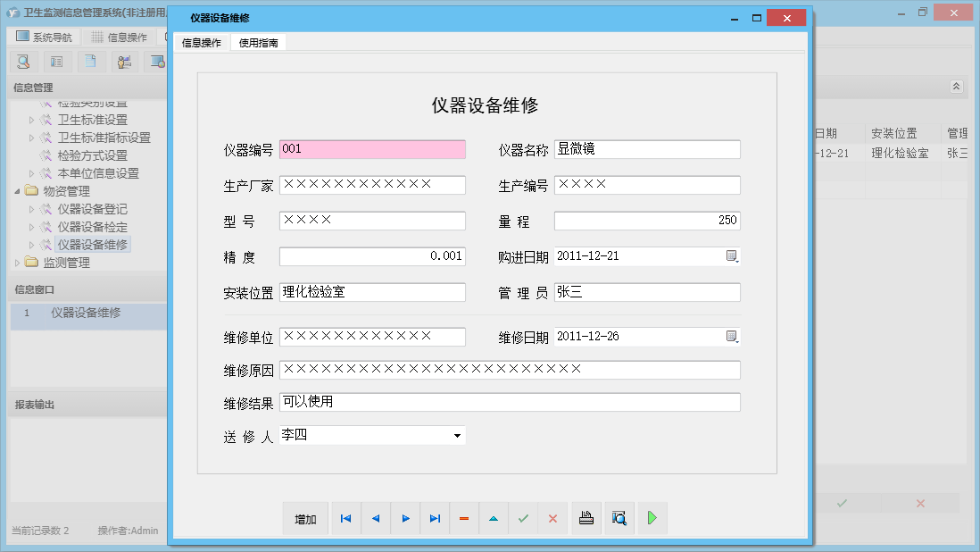Screen dimensions: 980x552
Task: Open the 维修日期 date picker
Action: 733,337
